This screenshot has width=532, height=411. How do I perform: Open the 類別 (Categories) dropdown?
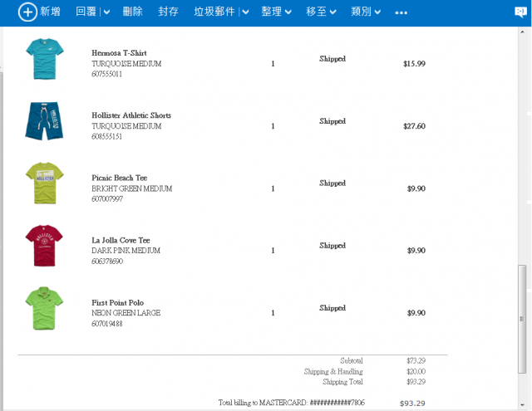click(x=366, y=12)
